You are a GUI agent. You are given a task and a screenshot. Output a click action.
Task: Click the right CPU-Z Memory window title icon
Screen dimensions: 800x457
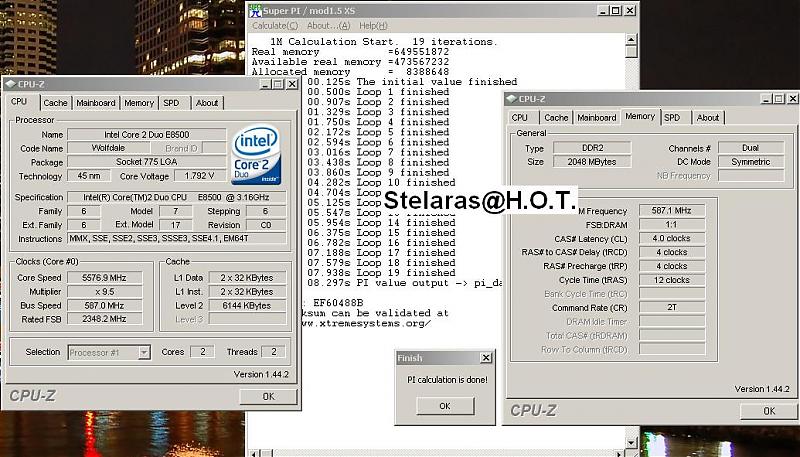tap(511, 99)
